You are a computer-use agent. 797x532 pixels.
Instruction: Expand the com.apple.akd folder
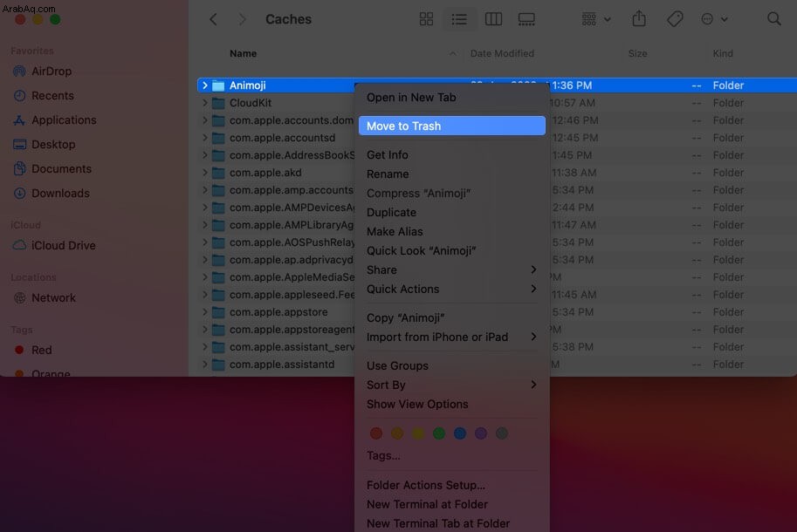tap(204, 173)
